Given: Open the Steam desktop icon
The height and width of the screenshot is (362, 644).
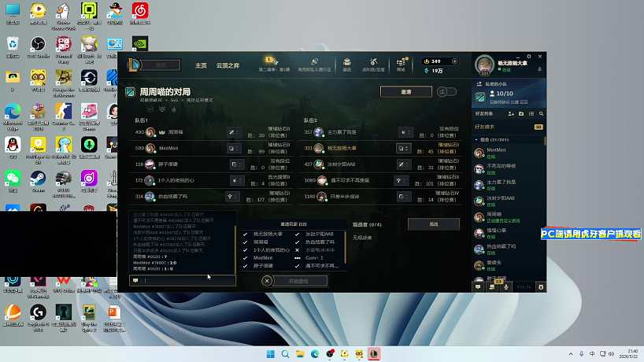Looking at the screenshot, I should point(38,181).
